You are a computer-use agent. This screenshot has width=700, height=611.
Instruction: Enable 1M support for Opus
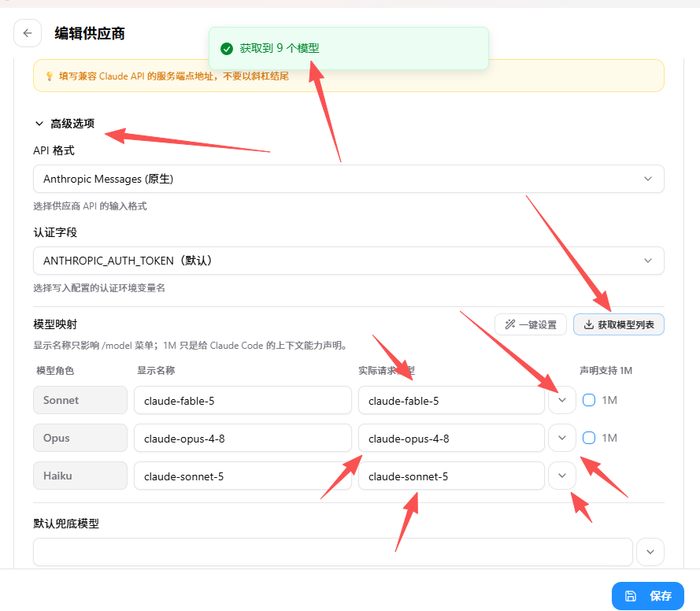(589, 438)
